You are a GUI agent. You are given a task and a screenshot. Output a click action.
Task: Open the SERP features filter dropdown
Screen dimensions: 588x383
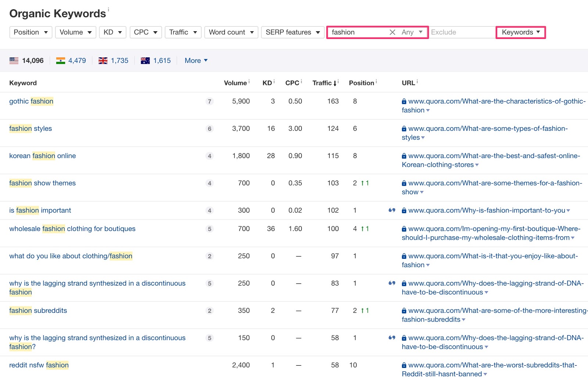(293, 32)
